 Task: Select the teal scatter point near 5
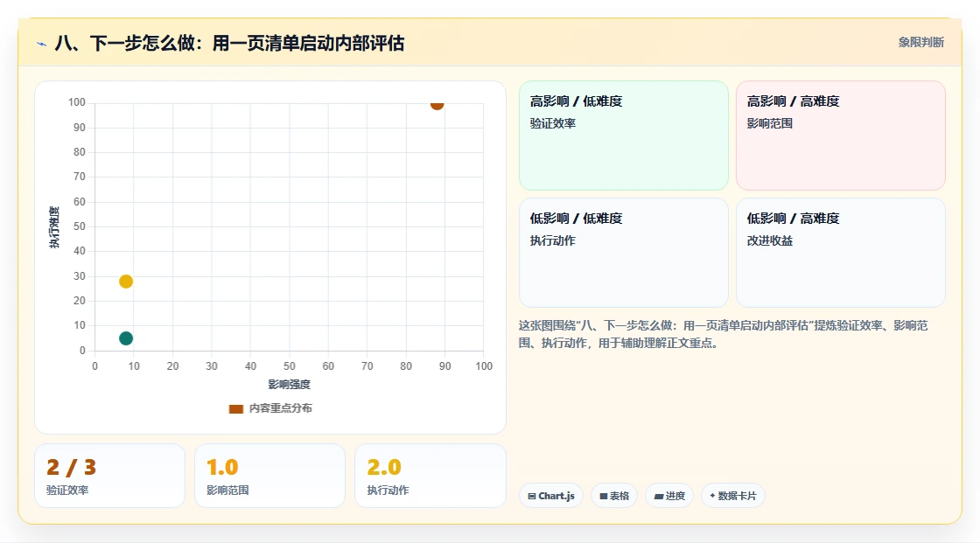(x=126, y=338)
